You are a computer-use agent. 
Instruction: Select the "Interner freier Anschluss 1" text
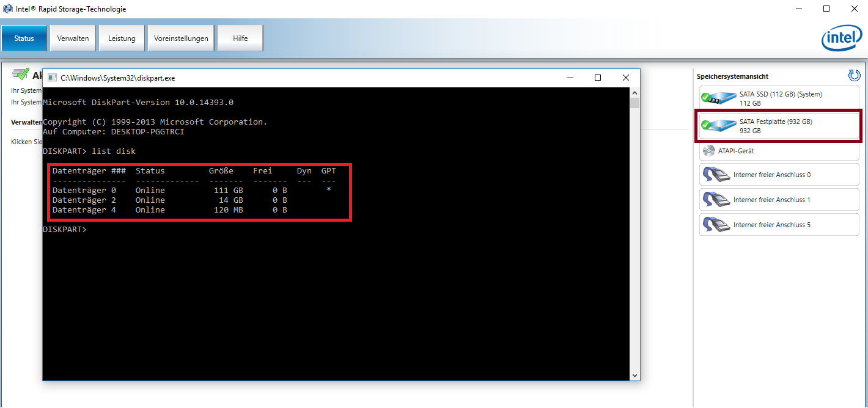(772, 200)
